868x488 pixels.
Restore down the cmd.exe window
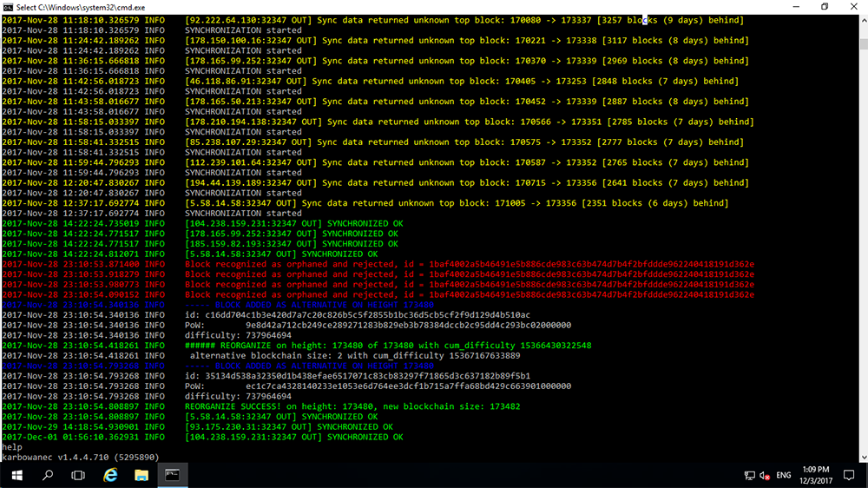click(x=825, y=7)
